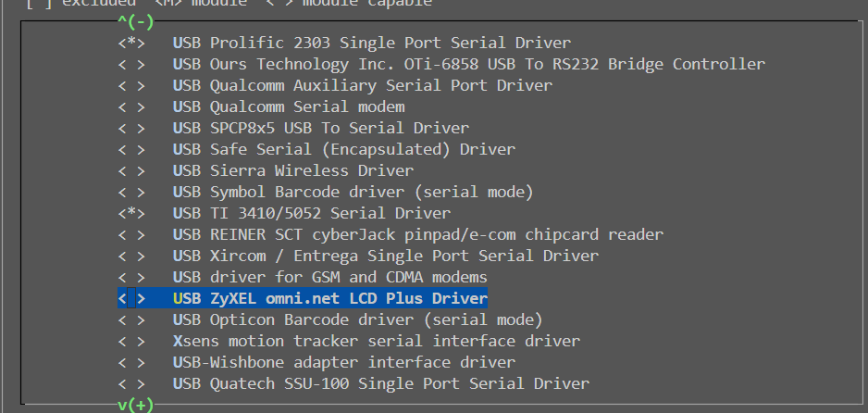Select Xsens motion tracker serial interface driver
The height and width of the screenshot is (413, 868).
(377, 341)
